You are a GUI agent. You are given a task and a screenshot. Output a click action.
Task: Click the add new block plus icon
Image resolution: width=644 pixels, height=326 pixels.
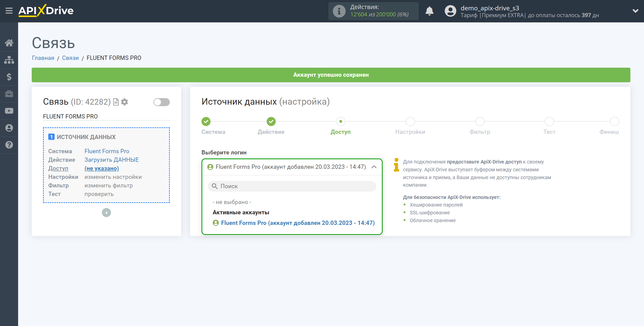tap(106, 213)
